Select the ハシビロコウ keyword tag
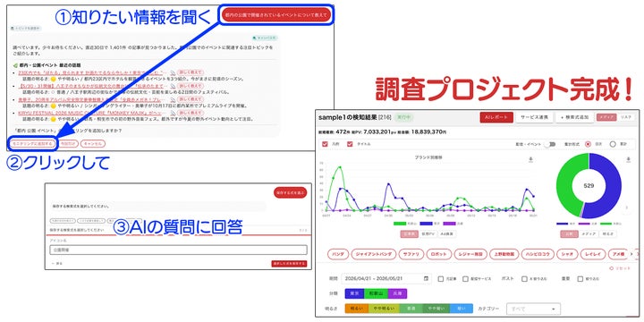 [x=538, y=254]
